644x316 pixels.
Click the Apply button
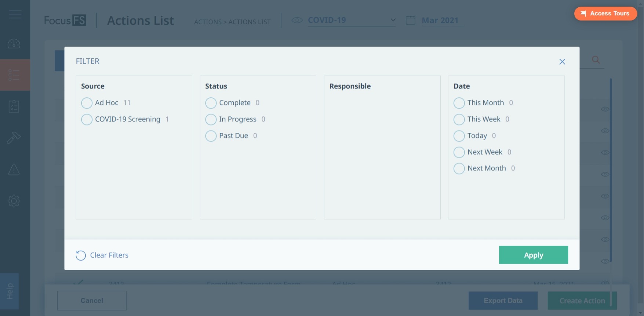pos(534,255)
